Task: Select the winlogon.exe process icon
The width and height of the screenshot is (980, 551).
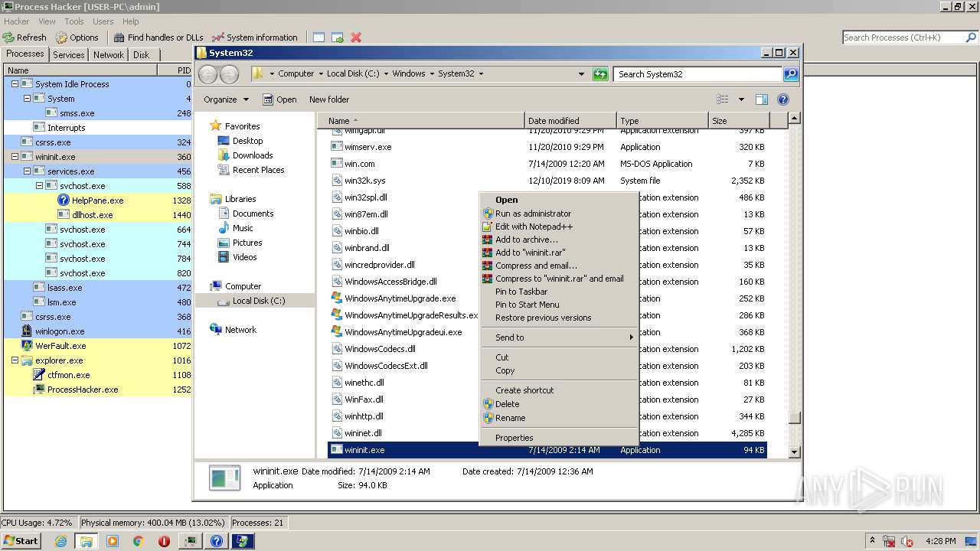Action: [x=27, y=331]
